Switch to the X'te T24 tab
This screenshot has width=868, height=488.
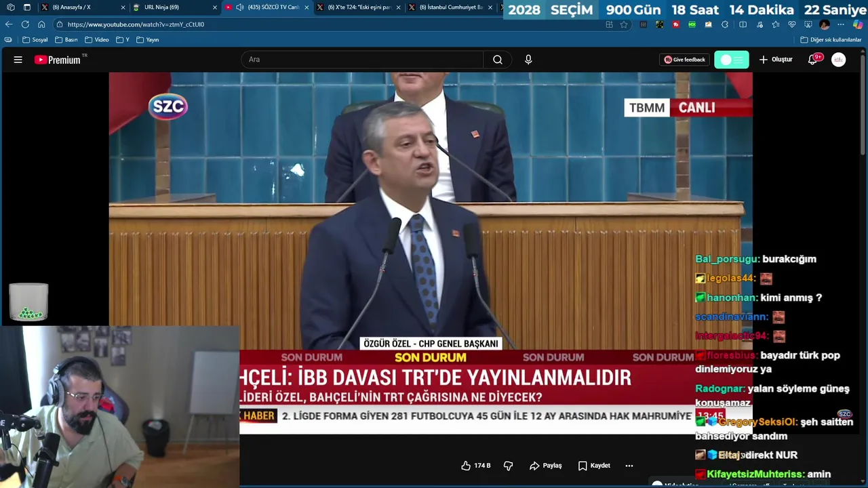pos(359,7)
